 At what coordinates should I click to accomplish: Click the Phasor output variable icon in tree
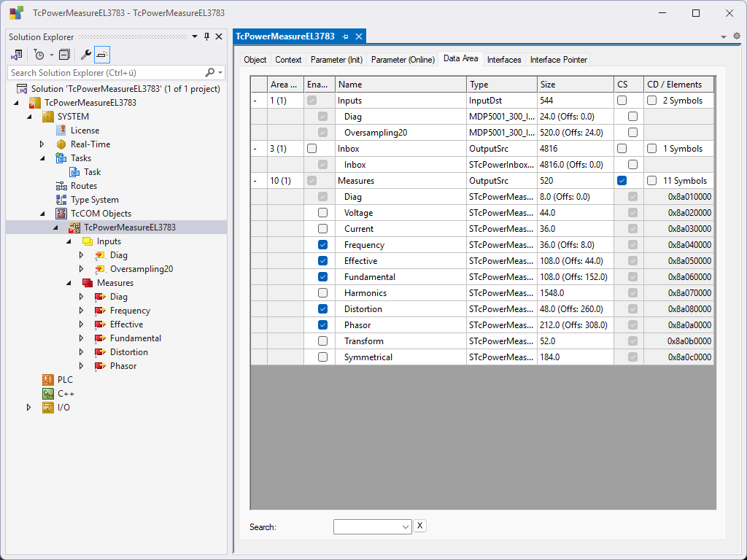[x=100, y=366]
